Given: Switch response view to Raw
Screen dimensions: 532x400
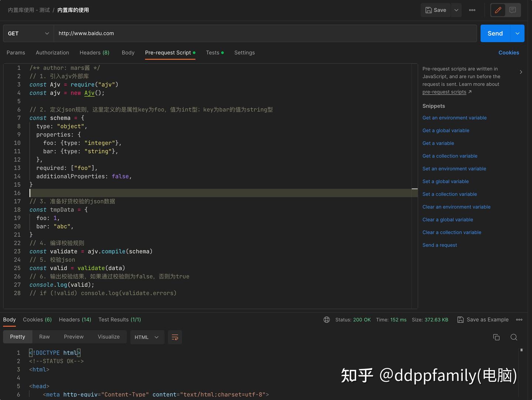Looking at the screenshot, I should click(44, 337).
